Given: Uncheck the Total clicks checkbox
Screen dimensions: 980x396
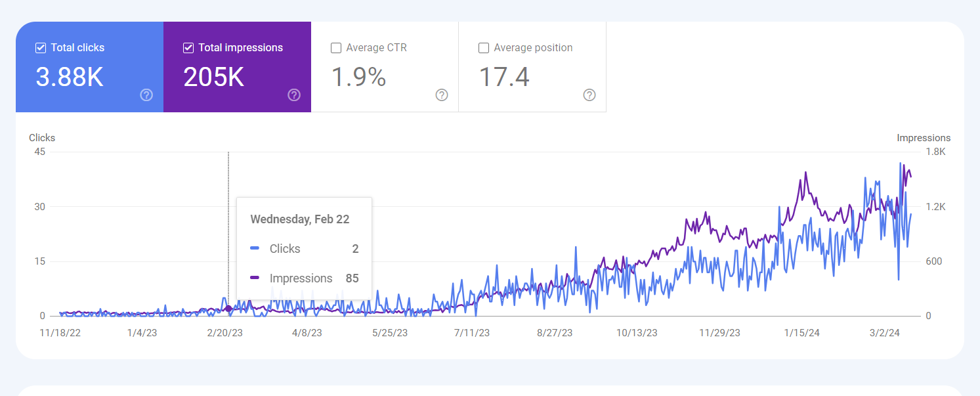Looking at the screenshot, I should pyautogui.click(x=41, y=48).
